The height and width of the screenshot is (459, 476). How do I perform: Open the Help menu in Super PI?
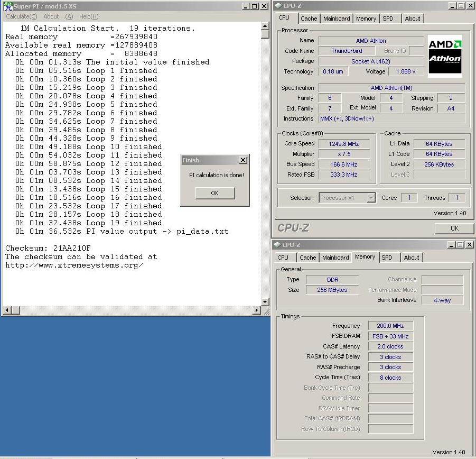(89, 17)
